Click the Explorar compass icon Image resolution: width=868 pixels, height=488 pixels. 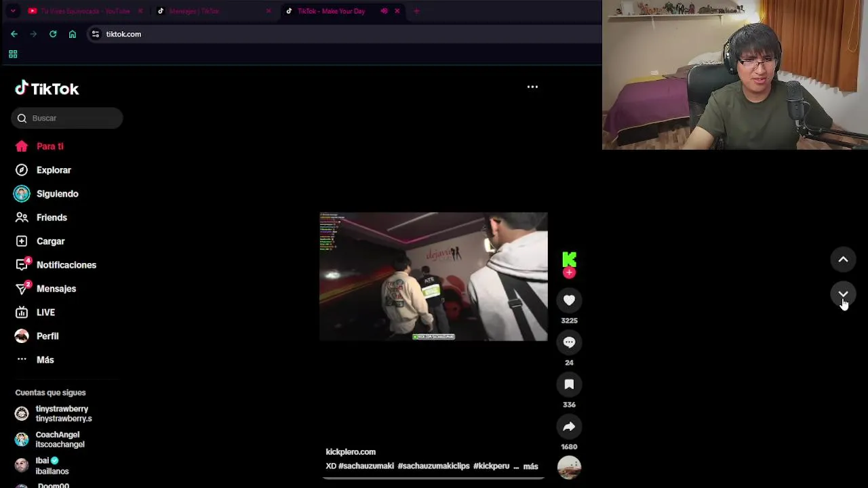[x=22, y=170]
